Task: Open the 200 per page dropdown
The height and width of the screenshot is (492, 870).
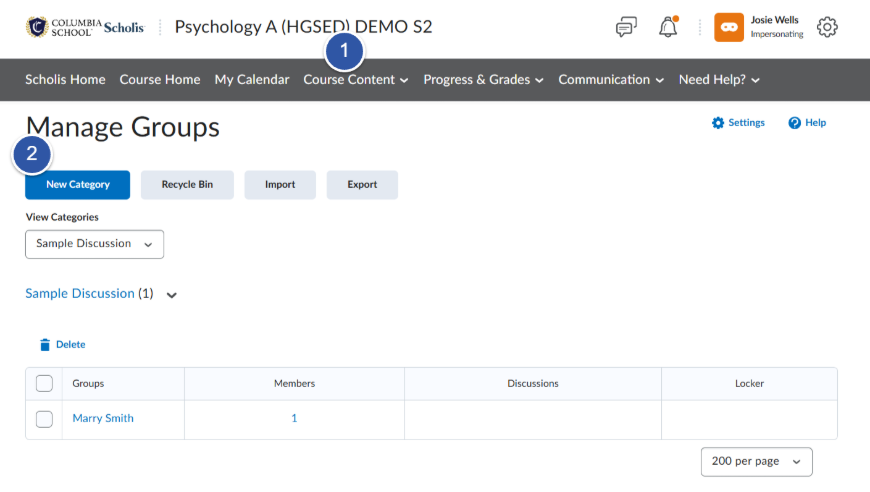Action: coord(756,461)
